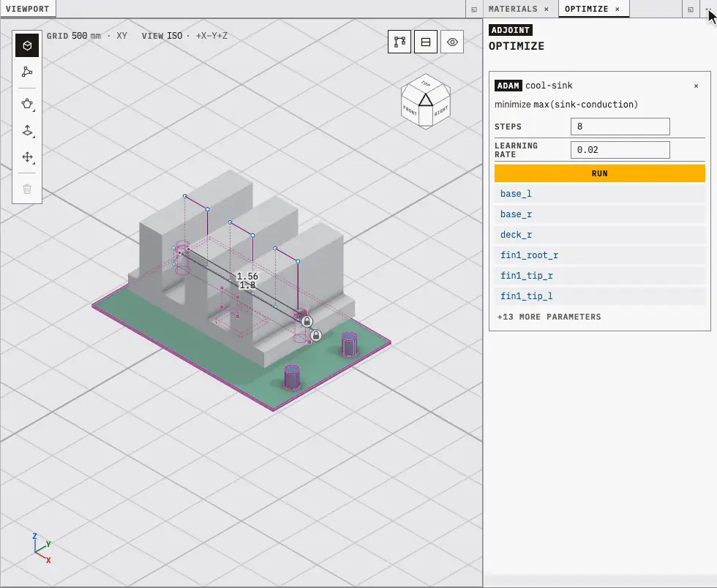Click the LEARNING RATE input field

click(x=620, y=150)
